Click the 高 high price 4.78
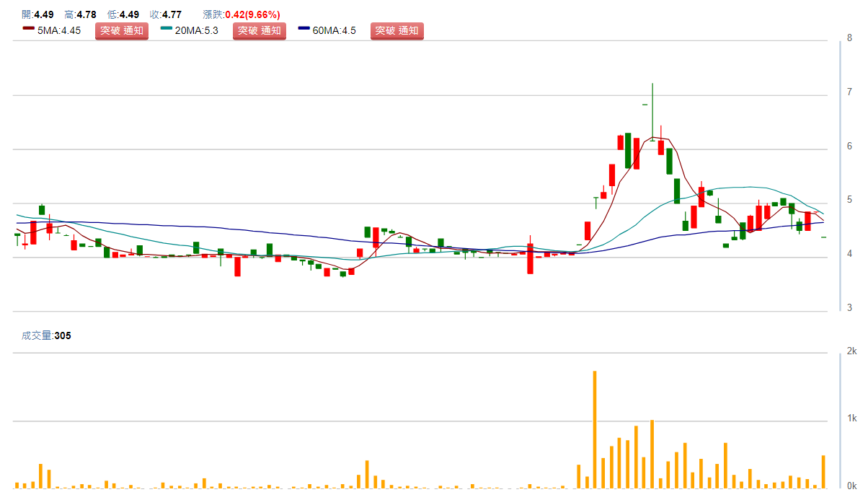This screenshot has width=868, height=500. 86,14
